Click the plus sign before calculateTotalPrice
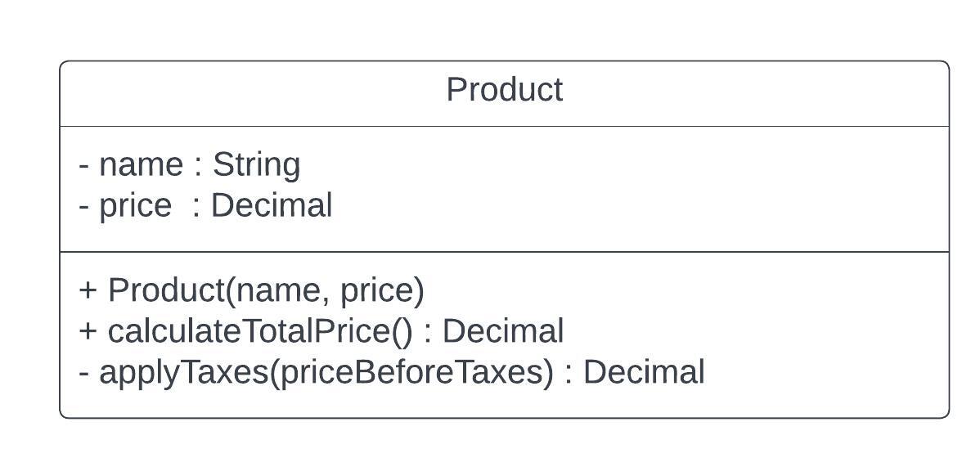 point(88,332)
